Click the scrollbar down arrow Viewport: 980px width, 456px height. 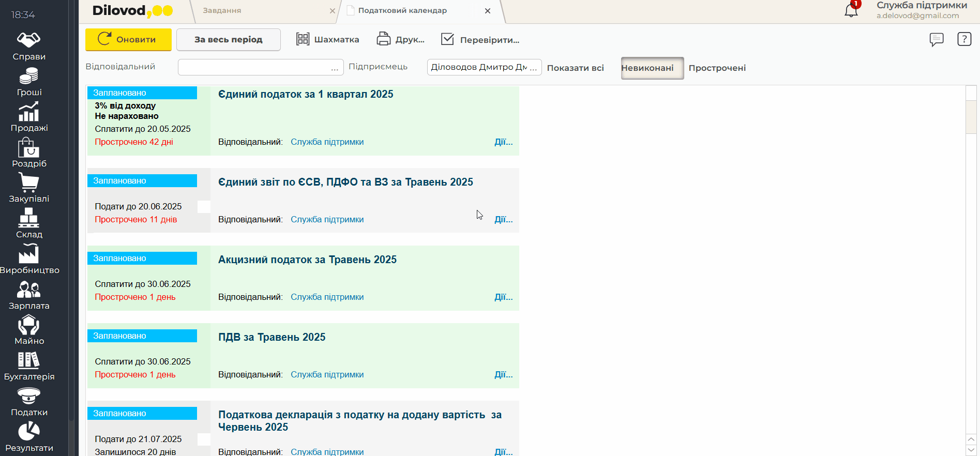pos(971,450)
